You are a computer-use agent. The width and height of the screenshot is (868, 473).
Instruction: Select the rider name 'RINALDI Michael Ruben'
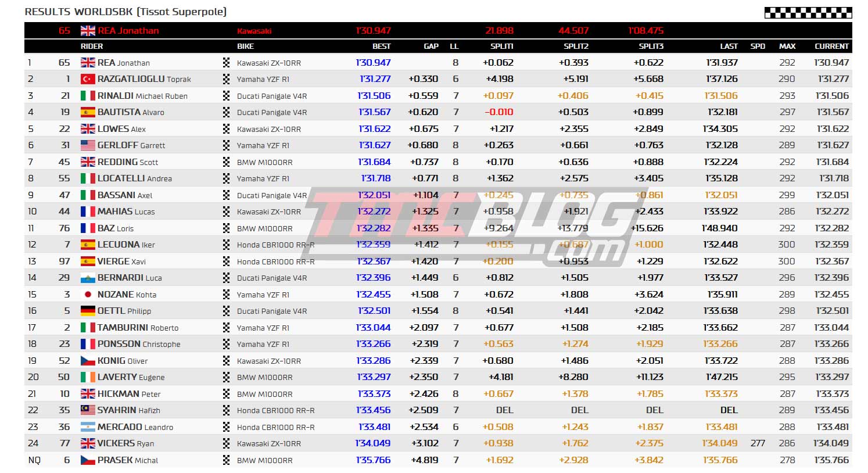pos(142,95)
